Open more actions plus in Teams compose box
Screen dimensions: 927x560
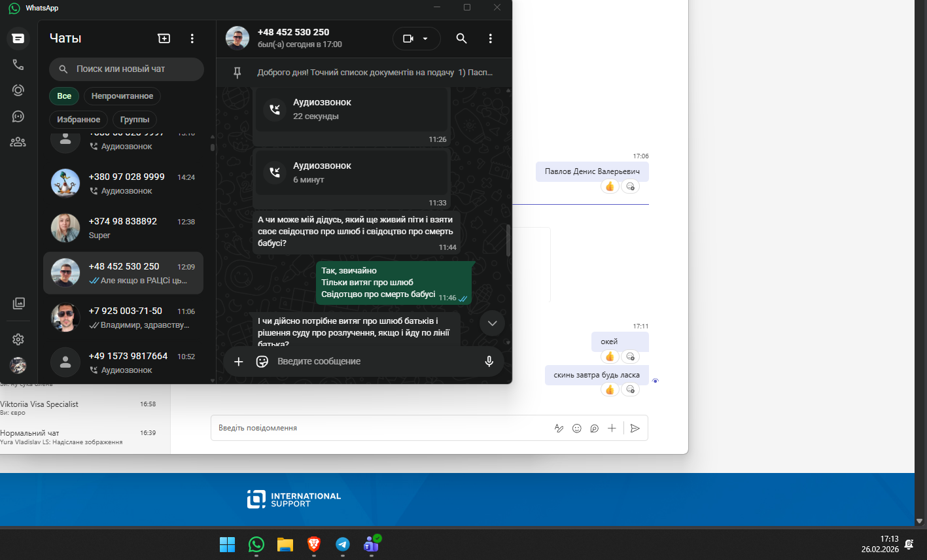pos(612,429)
